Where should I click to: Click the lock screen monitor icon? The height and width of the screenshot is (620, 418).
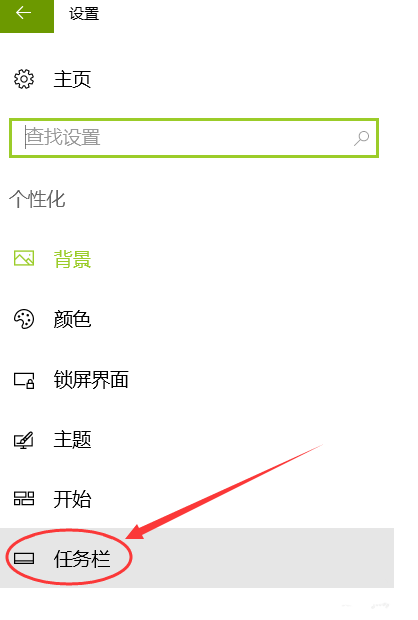(24, 380)
